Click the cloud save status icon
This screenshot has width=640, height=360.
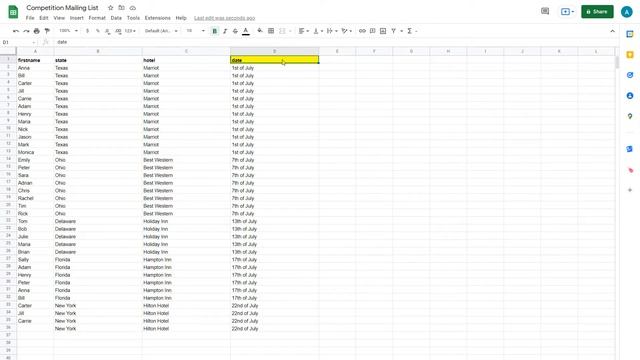(133, 8)
